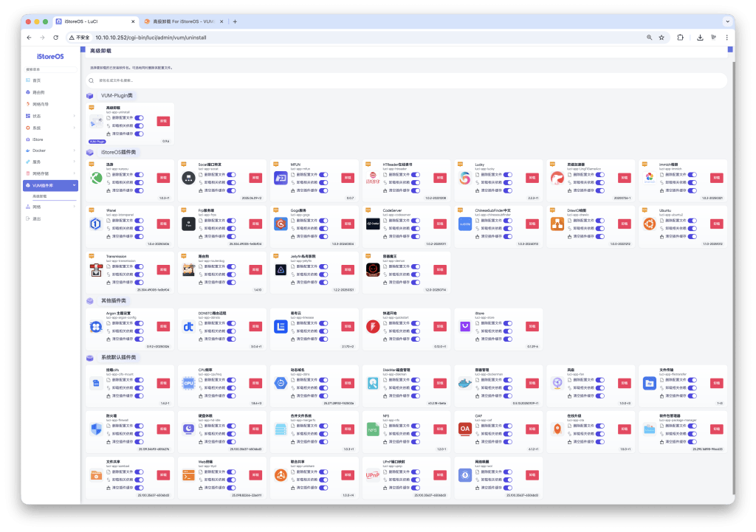Click the UPnP端口映射 plugin icon
Viewport: 756px width, 532px height.
pyautogui.click(x=372, y=477)
